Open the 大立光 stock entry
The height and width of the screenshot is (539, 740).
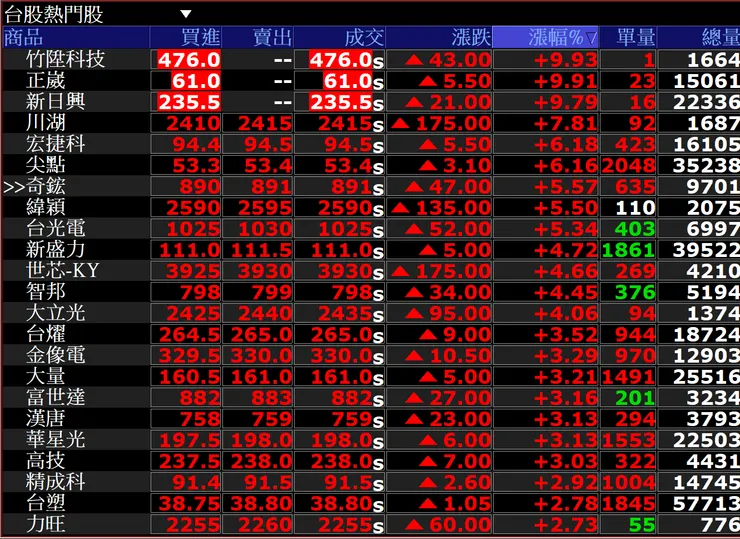tap(56, 313)
